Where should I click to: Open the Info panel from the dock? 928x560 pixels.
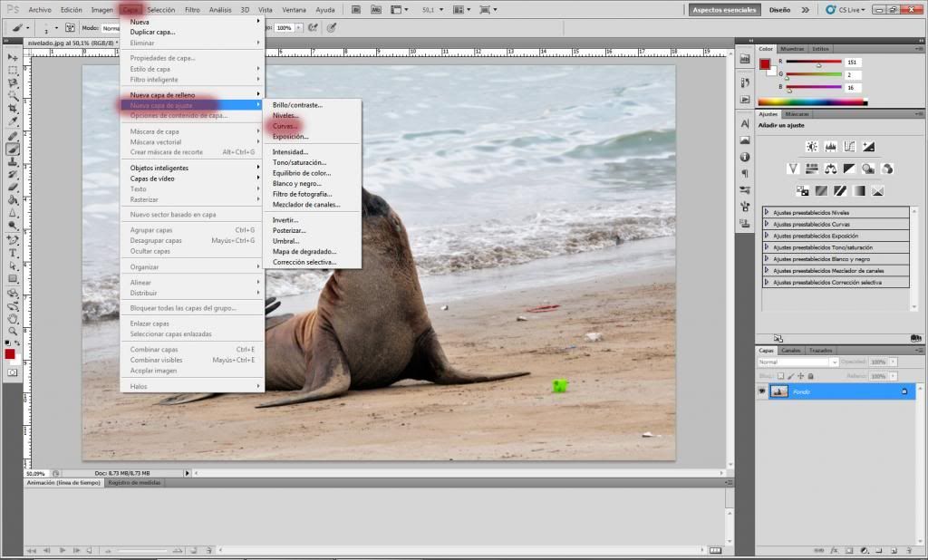(745, 157)
